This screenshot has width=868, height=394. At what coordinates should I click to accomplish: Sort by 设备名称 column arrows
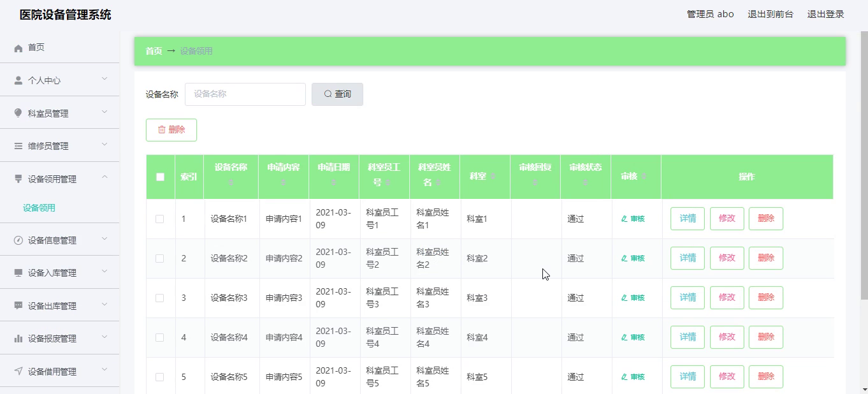pyautogui.click(x=231, y=183)
